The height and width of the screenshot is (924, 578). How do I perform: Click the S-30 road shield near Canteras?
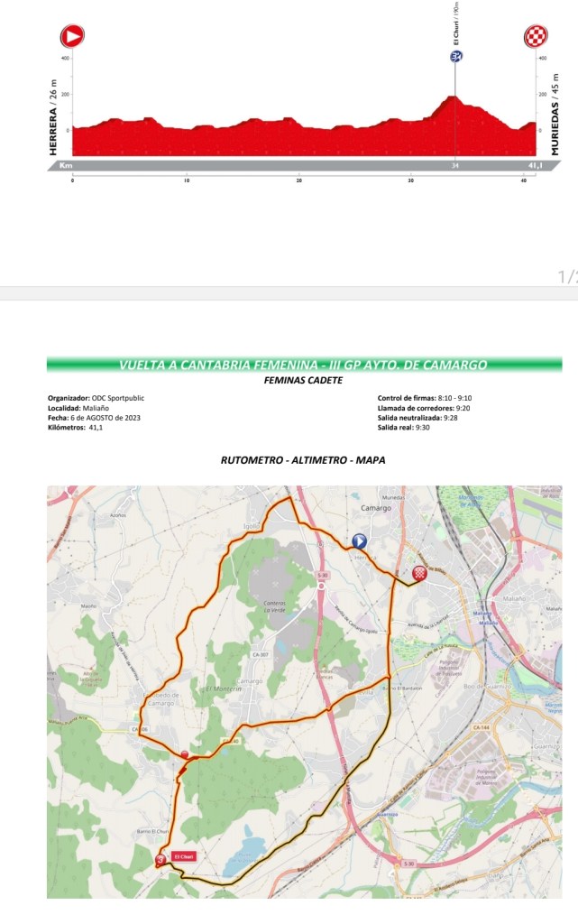(x=322, y=574)
